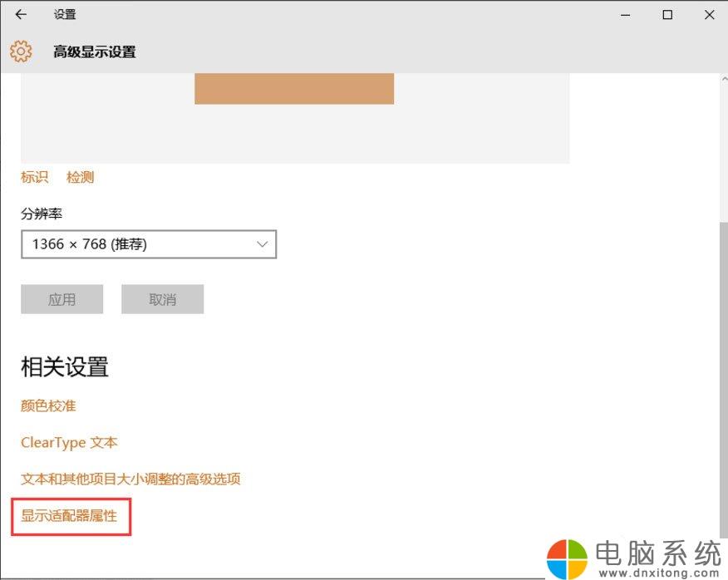Click the scrollbar up arrow
The height and width of the screenshot is (580, 728).
pos(725,80)
